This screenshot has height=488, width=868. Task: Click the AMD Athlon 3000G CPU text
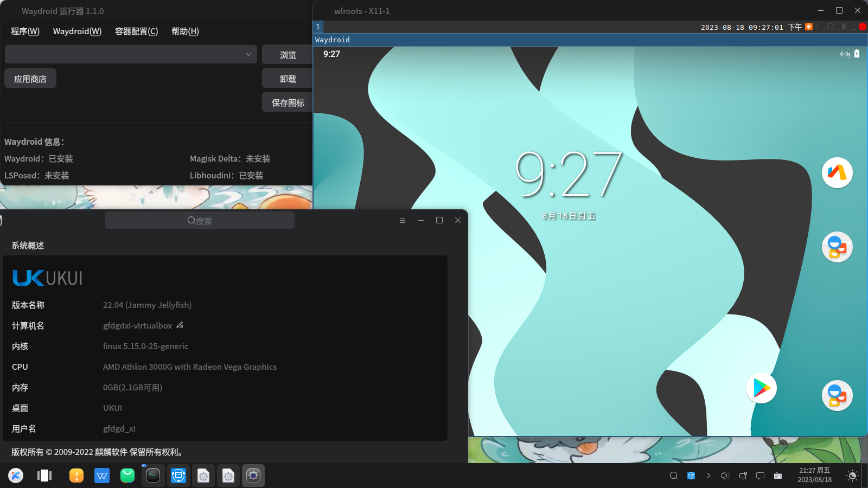(190, 367)
